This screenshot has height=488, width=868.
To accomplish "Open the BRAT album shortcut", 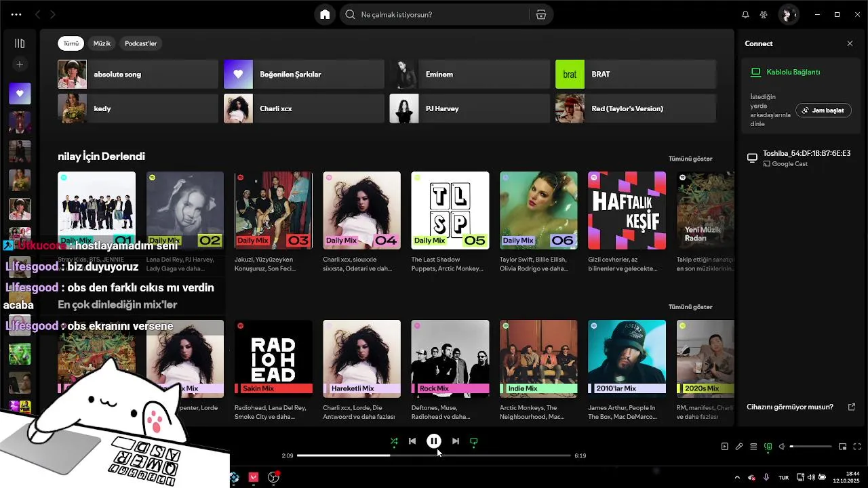I will click(635, 75).
